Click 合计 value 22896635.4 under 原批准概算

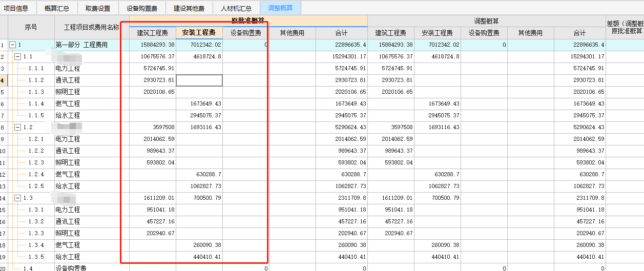pos(350,45)
